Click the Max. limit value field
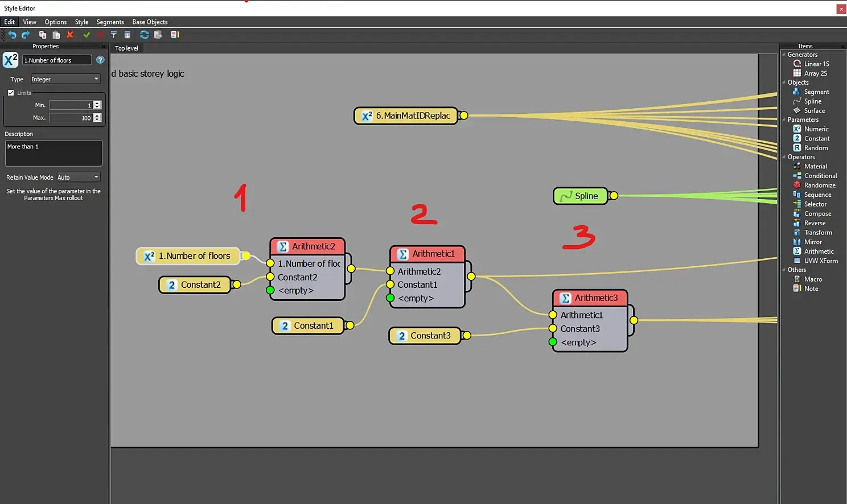Screen dimensions: 847x504 pos(71,118)
